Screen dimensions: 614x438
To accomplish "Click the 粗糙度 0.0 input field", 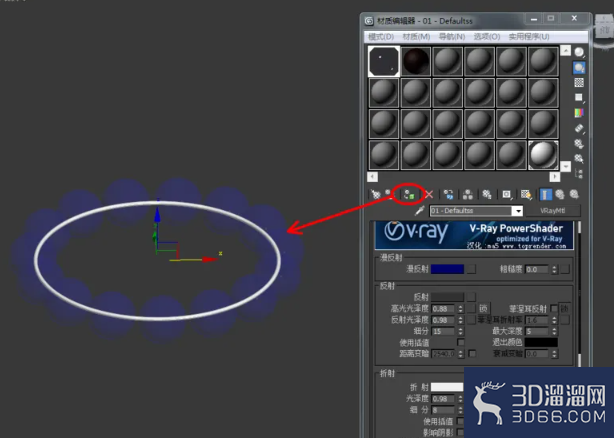I will (x=537, y=269).
